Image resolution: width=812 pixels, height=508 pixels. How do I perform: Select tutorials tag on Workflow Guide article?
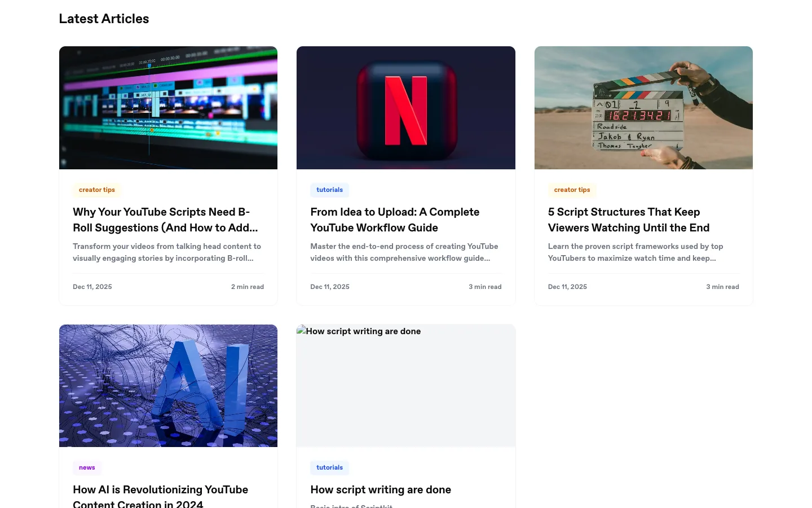point(329,190)
